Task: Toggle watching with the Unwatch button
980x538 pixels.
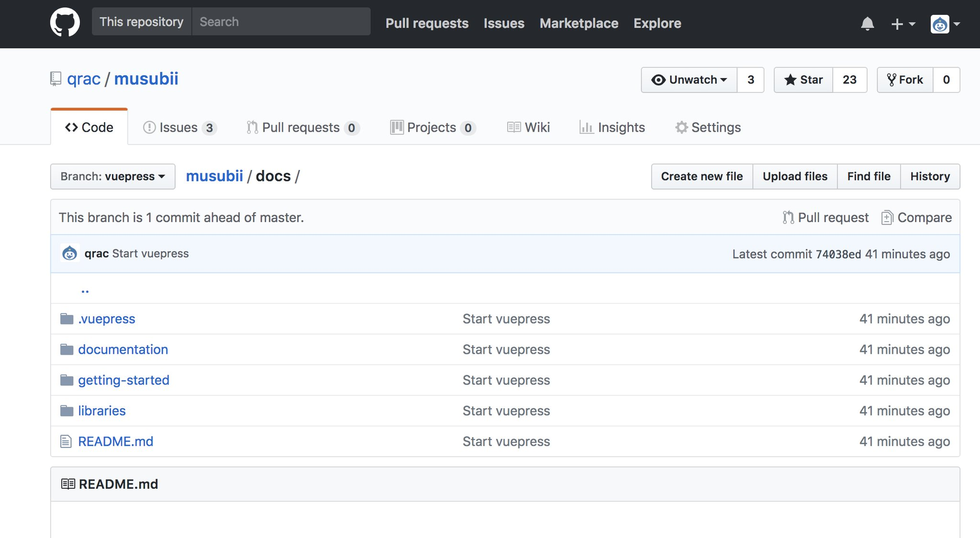Action: coord(689,80)
